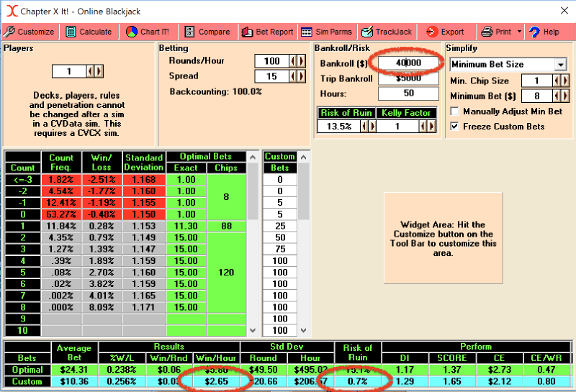
Task: Click the Bankroll ($) input field
Action: pyautogui.click(x=408, y=63)
